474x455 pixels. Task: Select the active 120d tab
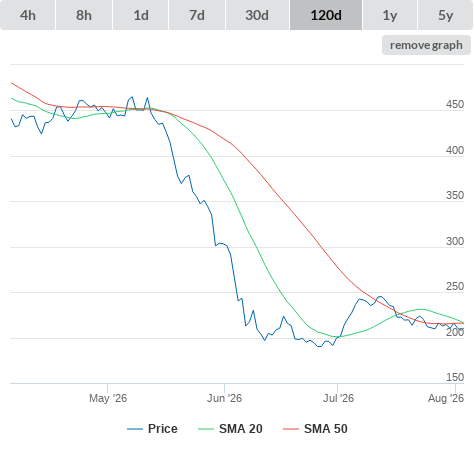(326, 15)
